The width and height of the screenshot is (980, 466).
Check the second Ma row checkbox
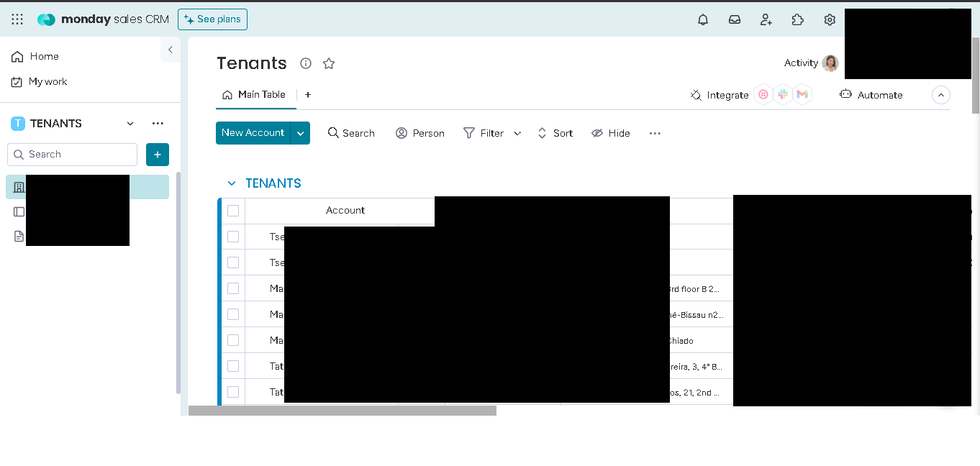click(x=233, y=314)
